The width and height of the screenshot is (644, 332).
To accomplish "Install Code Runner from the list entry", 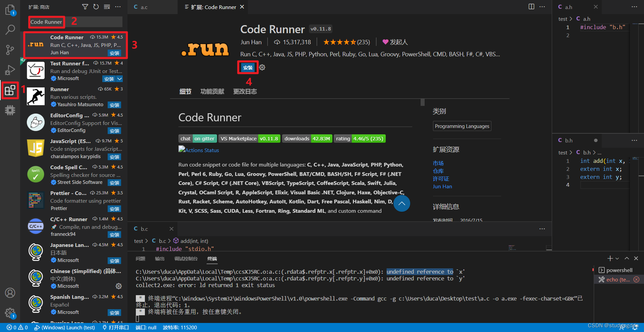I will coord(114,53).
